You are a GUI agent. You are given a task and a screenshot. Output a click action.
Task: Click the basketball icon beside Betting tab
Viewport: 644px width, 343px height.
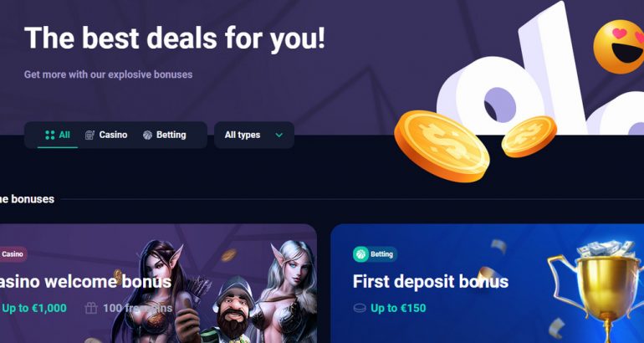(x=147, y=136)
